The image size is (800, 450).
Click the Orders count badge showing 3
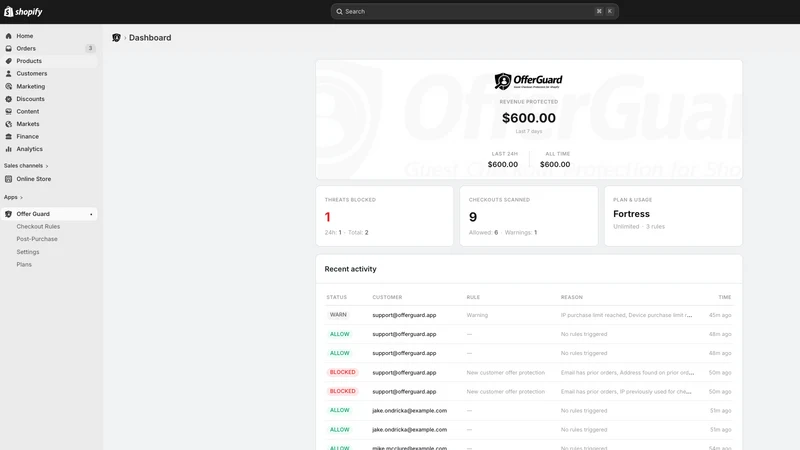click(90, 48)
